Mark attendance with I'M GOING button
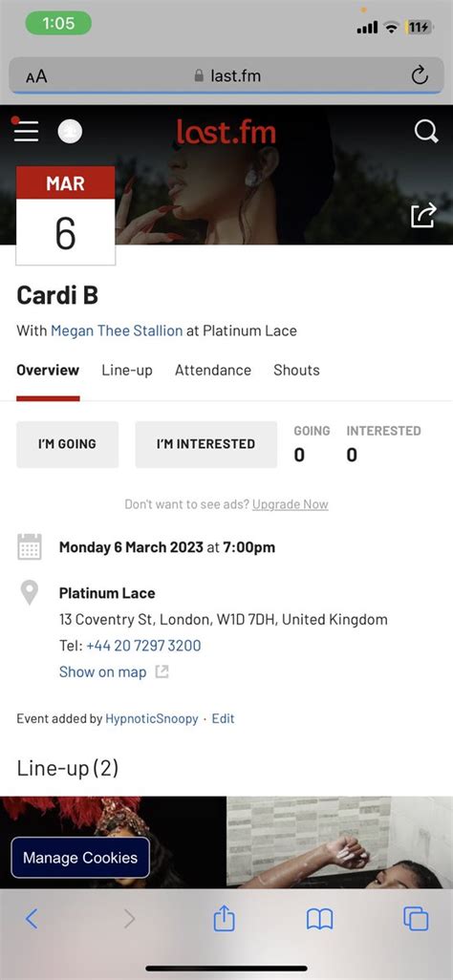This screenshot has width=453, height=980. pos(67,444)
